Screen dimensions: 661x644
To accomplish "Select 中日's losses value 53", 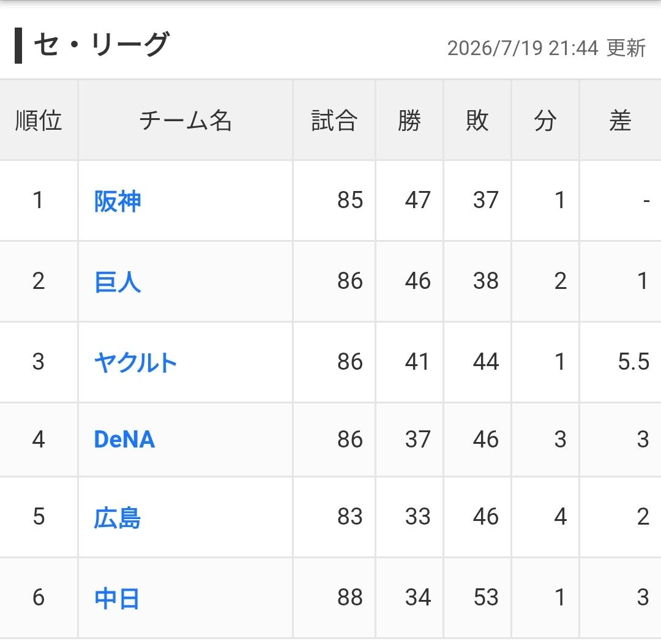I will [485, 597].
